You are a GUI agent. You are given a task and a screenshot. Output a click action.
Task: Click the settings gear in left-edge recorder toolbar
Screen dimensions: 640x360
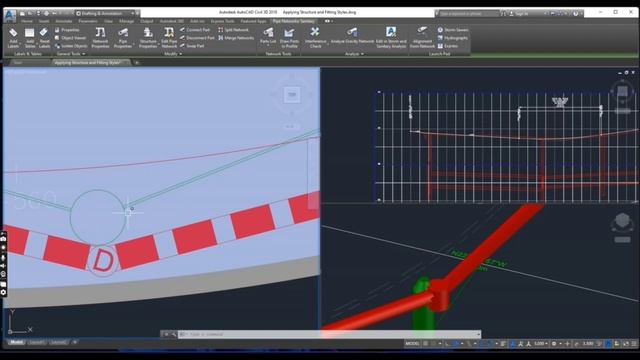coord(3,292)
